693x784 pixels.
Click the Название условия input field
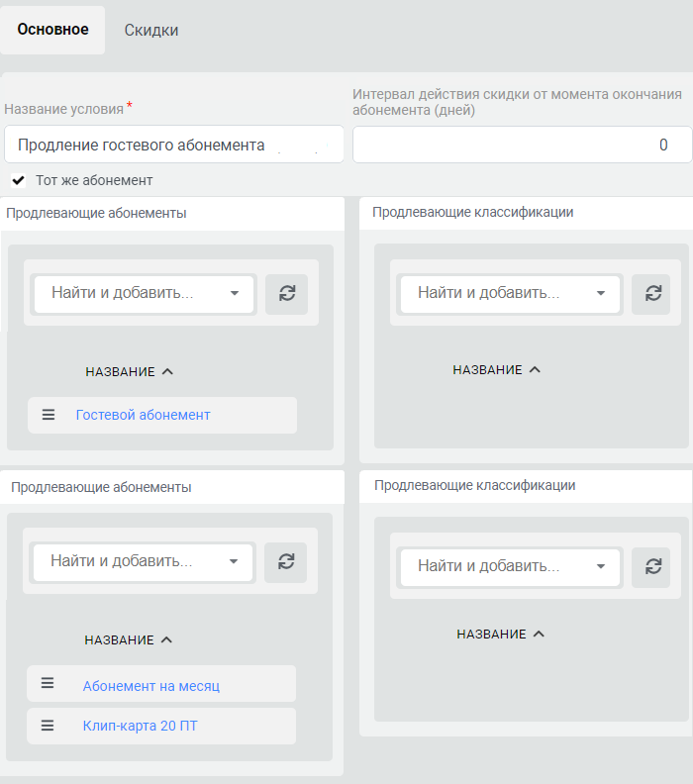pyautogui.click(x=174, y=145)
